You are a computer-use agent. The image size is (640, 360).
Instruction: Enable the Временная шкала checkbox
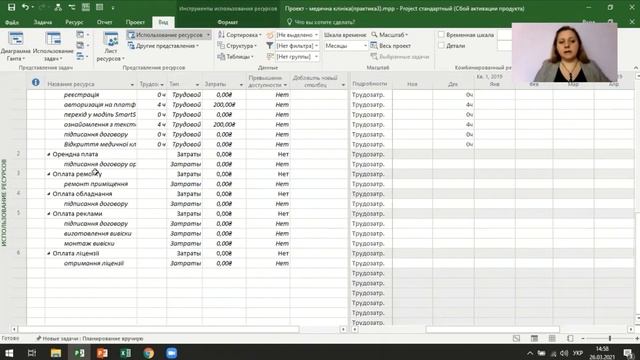[x=441, y=35]
